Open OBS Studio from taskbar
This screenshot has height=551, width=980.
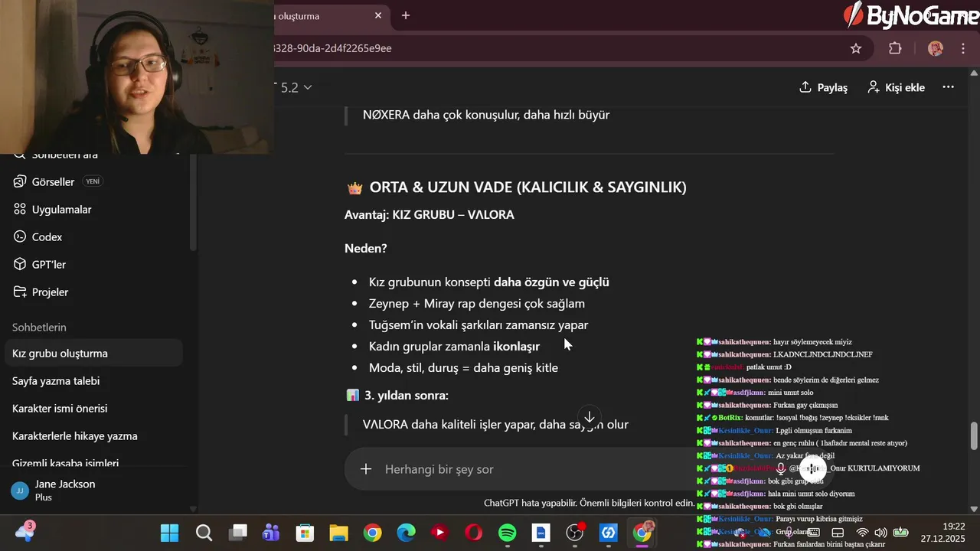pyautogui.click(x=574, y=533)
